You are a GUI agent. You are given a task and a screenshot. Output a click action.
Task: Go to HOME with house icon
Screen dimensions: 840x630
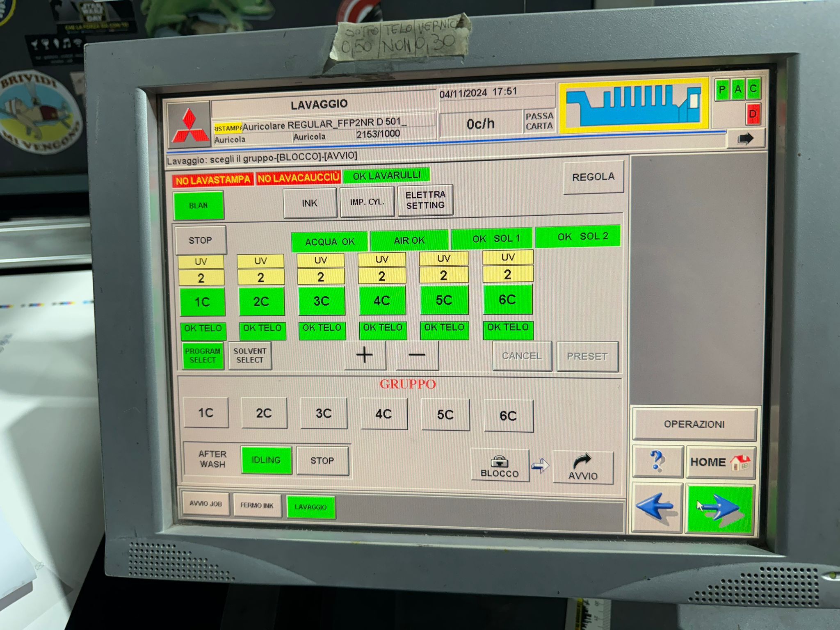[720, 462]
